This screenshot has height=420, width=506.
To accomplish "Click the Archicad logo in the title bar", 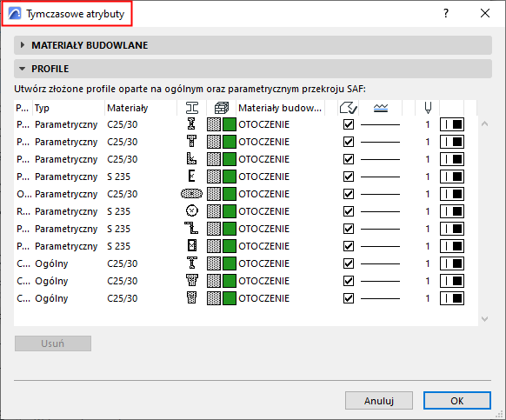I will coord(15,14).
